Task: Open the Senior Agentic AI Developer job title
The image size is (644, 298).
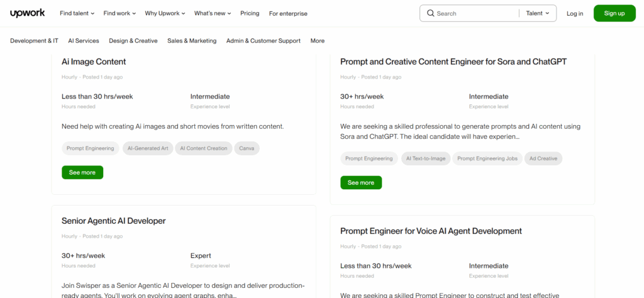Action: 114,221
